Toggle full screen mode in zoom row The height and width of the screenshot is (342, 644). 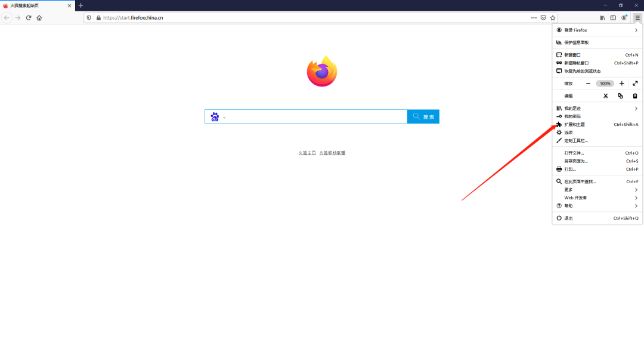[635, 84]
